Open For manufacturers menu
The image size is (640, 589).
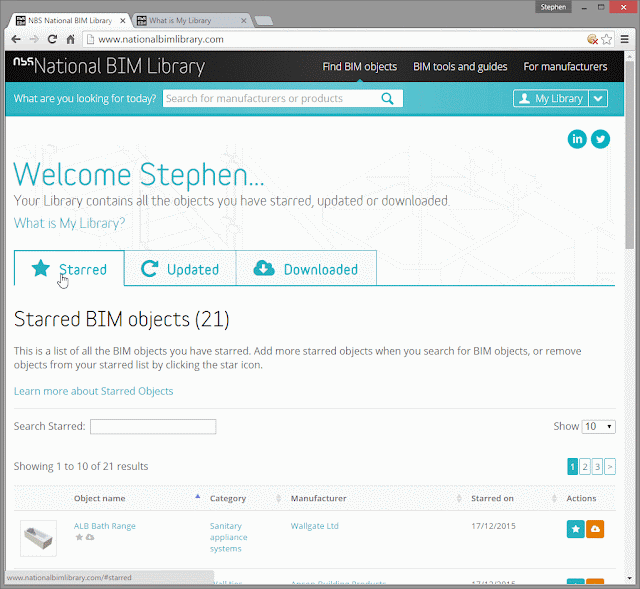pyautogui.click(x=565, y=67)
